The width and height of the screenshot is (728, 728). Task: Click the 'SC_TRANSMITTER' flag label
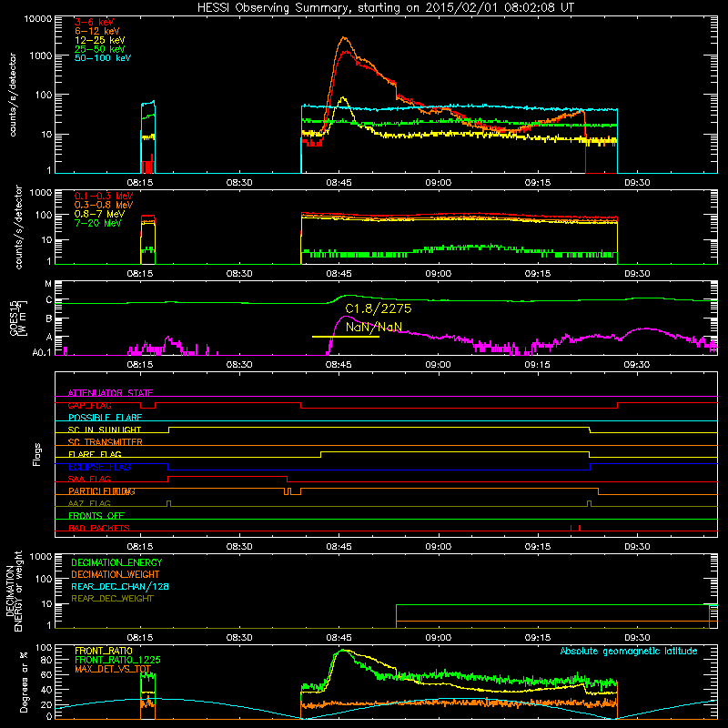click(x=106, y=442)
